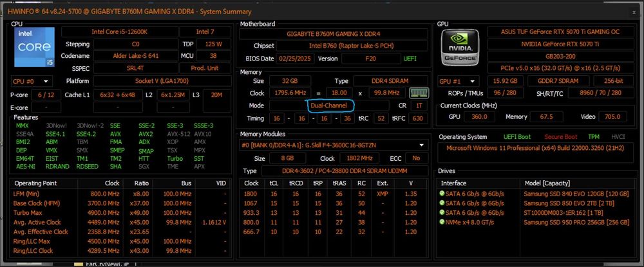The image size is (644, 267).
Task: Click the Intel Core i5-12600K name field
Action: coord(120,32)
